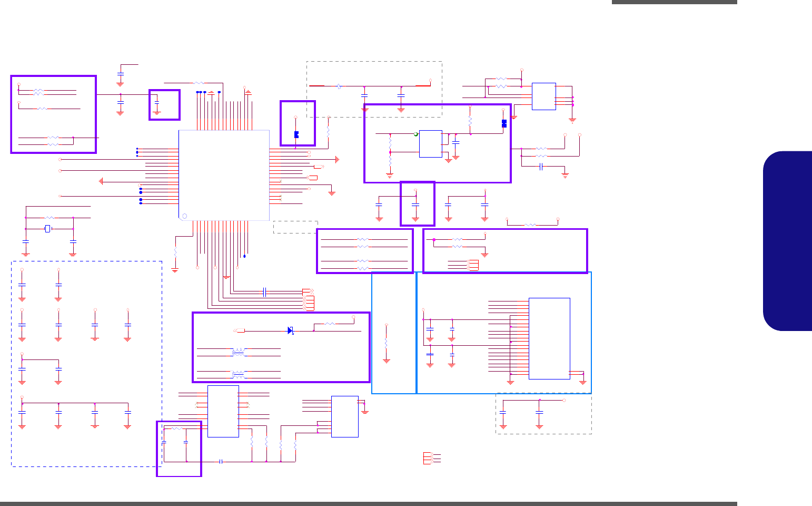The image size is (812, 506).
Task: Click the large square IC chip in the center
Action: coord(224,175)
